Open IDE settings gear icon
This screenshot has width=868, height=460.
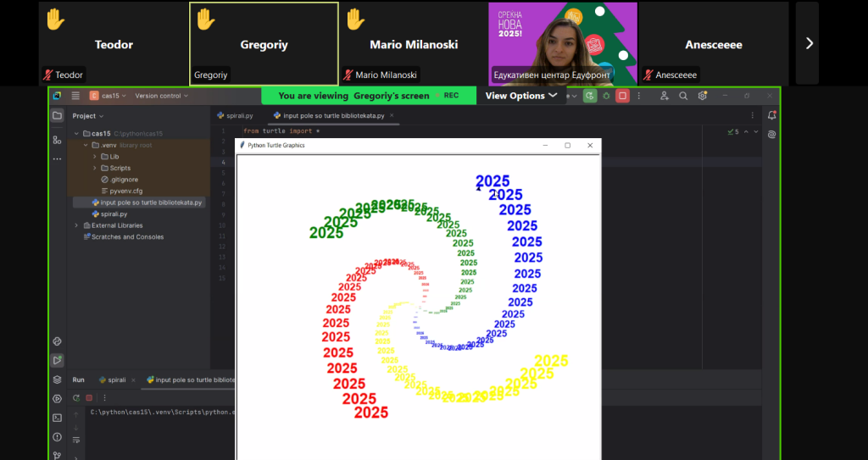703,96
